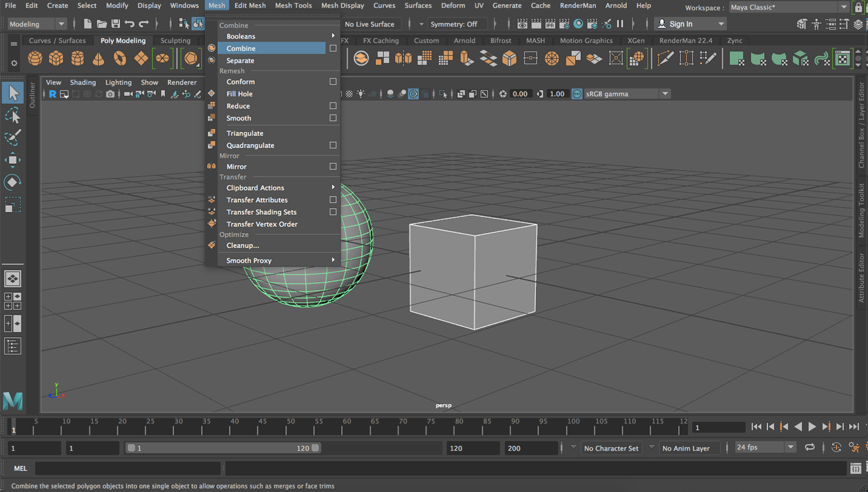Open the shelf settings gear
The image size is (868, 492).
[14, 62]
